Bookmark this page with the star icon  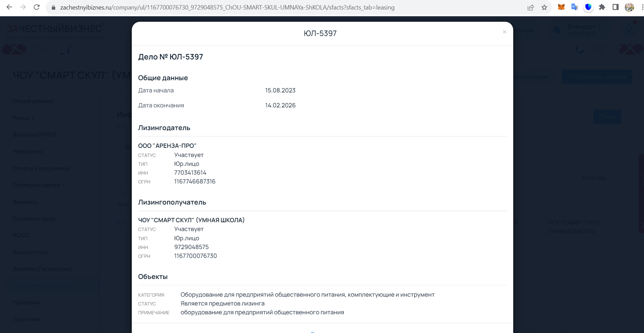pos(544,7)
